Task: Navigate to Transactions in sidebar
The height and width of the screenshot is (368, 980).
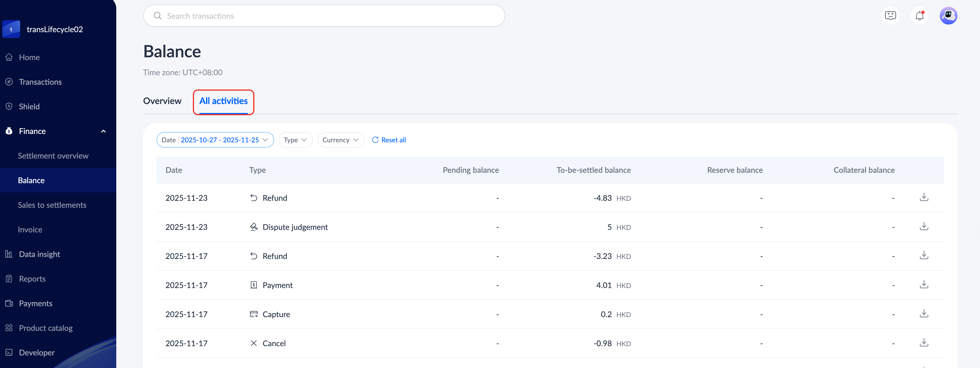Action: (40, 82)
